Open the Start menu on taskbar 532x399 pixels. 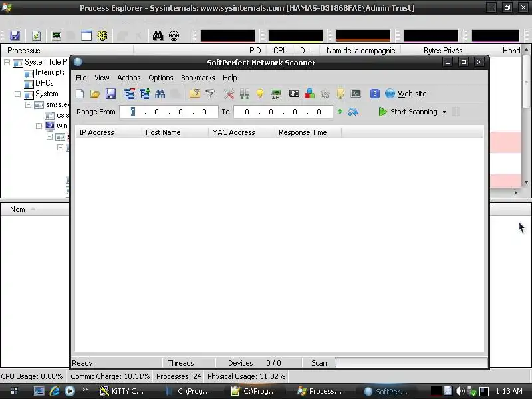click(x=14, y=391)
